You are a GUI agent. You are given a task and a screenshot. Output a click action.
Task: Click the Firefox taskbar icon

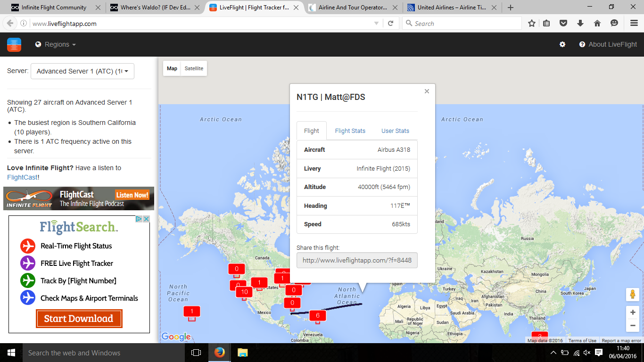click(220, 353)
